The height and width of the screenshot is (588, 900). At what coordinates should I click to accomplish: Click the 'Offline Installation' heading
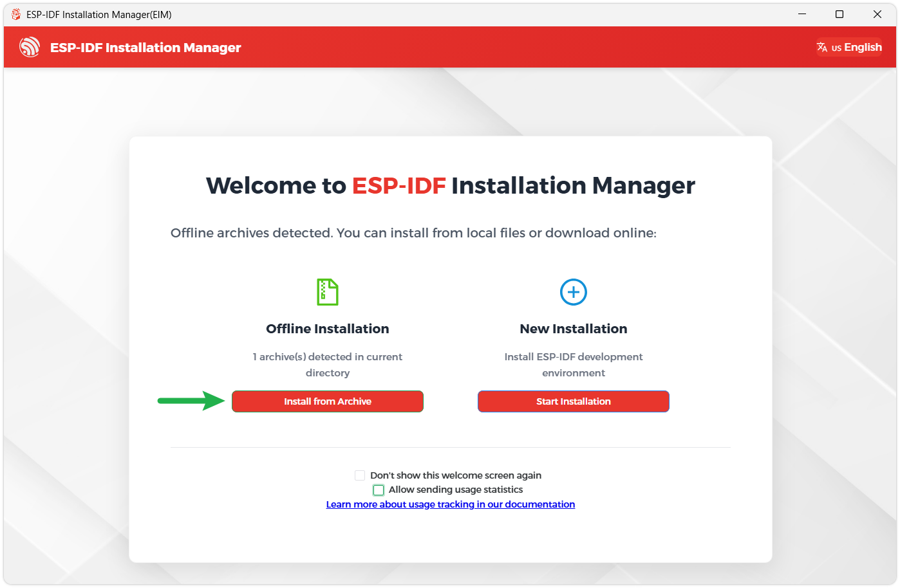[327, 328]
